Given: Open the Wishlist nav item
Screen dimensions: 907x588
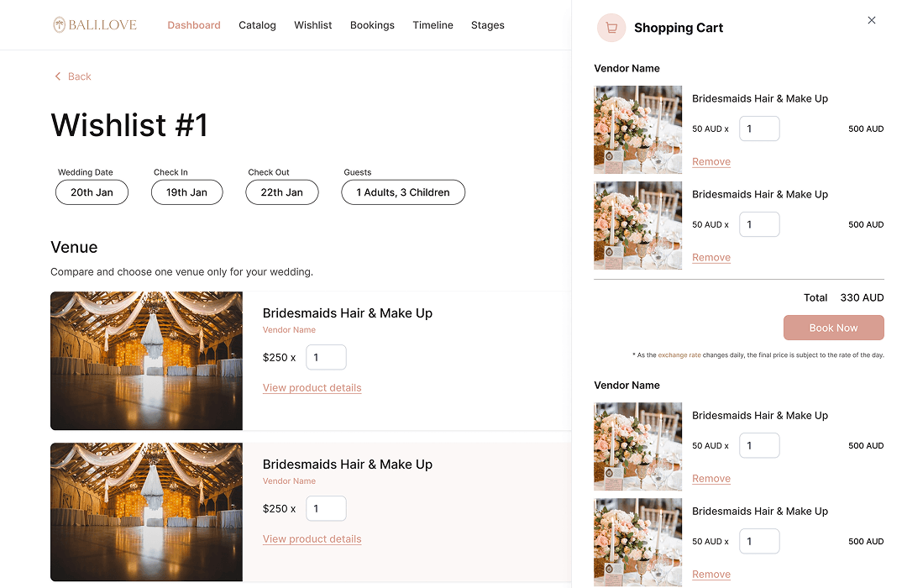Looking at the screenshot, I should 313,25.
